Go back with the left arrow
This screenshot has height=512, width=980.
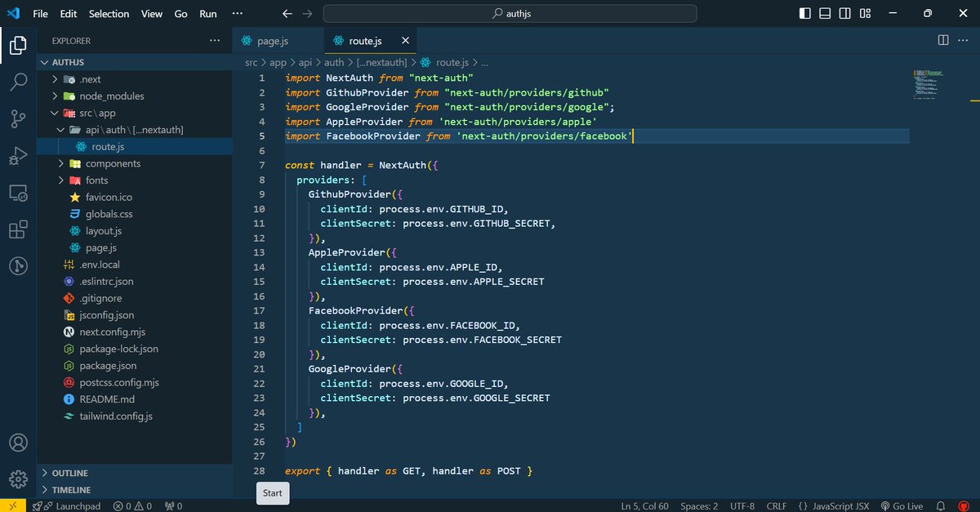coord(287,13)
